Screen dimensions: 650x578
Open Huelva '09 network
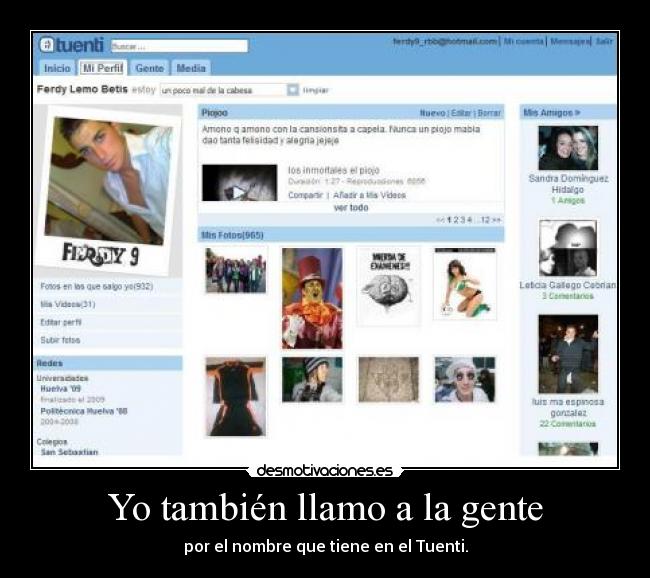tap(61, 389)
